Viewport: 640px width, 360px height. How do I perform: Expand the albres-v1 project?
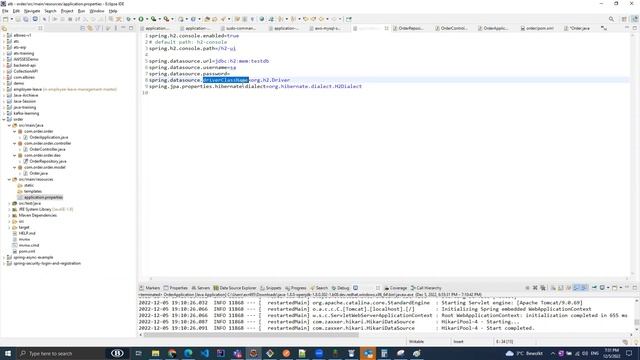coord(4,35)
